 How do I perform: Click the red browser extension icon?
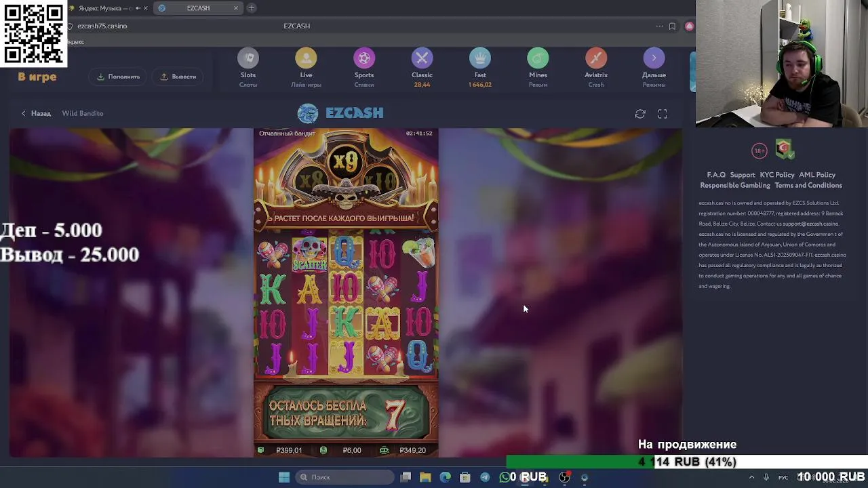[689, 26]
